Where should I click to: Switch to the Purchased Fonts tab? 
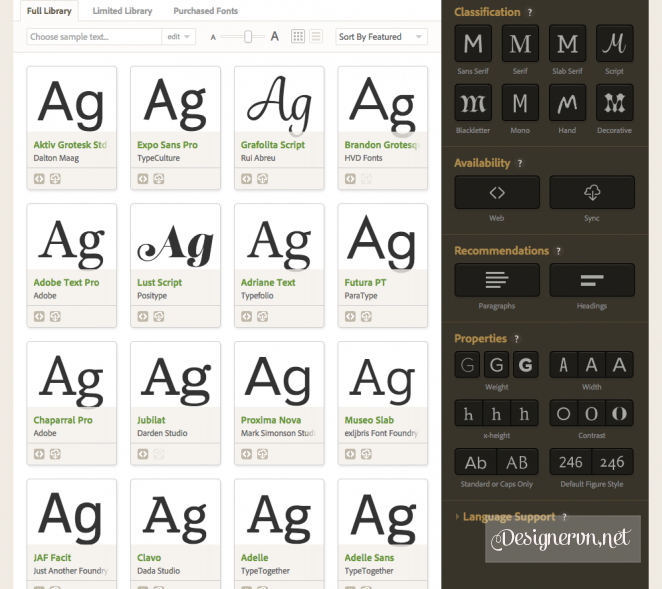[x=206, y=11]
